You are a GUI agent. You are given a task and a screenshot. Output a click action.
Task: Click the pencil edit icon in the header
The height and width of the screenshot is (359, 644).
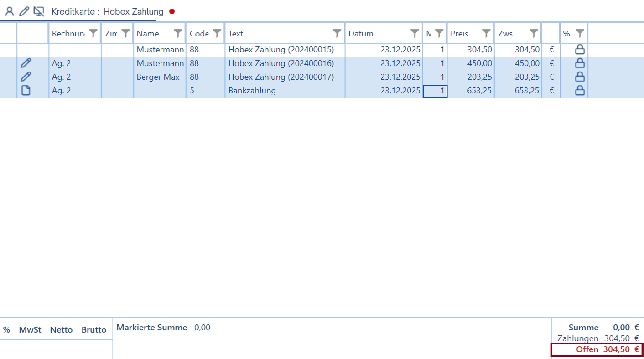24,11
